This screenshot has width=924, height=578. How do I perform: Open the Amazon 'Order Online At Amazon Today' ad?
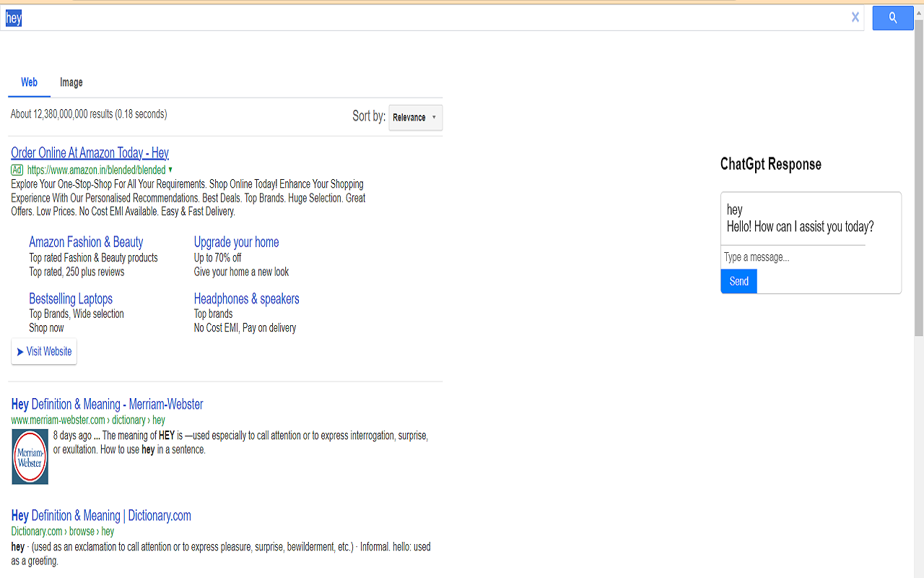[90, 152]
